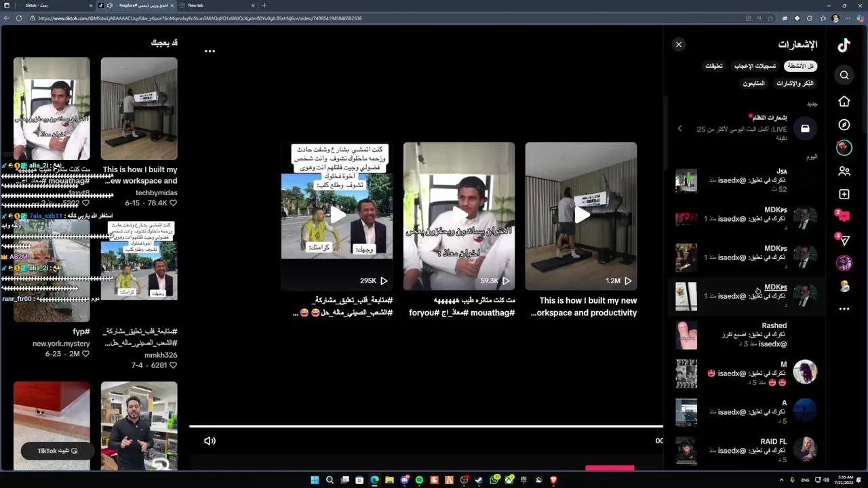
Task: Play the white-thobe man video in center
Action: pyautogui.click(x=459, y=216)
